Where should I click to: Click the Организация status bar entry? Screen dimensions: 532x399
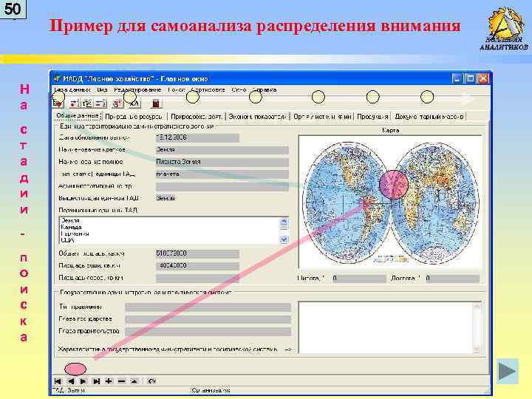point(211,390)
